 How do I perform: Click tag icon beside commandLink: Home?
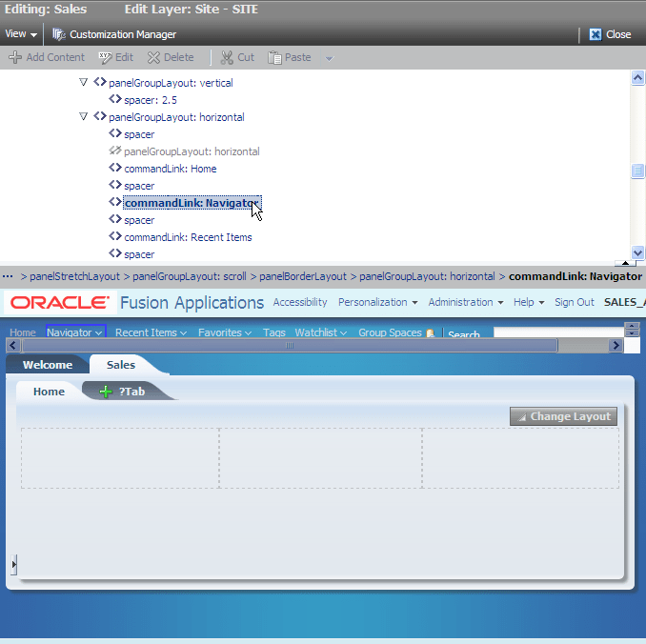coord(115,168)
